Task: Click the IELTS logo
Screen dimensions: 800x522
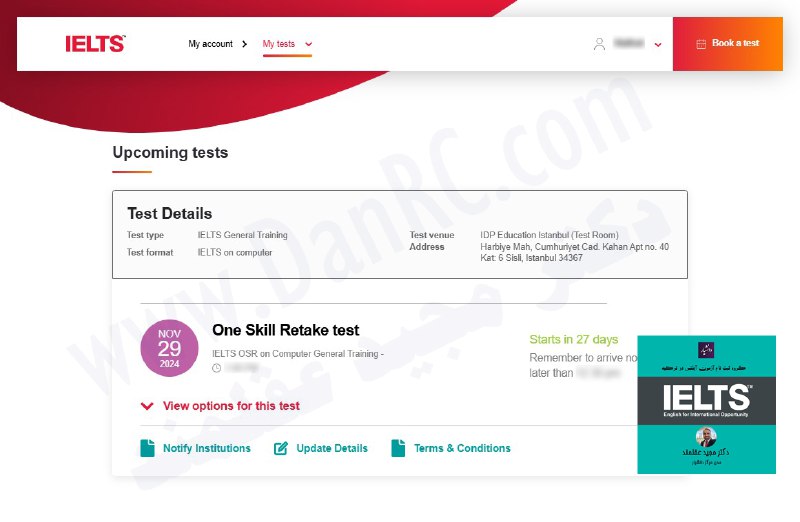Action: pos(95,43)
